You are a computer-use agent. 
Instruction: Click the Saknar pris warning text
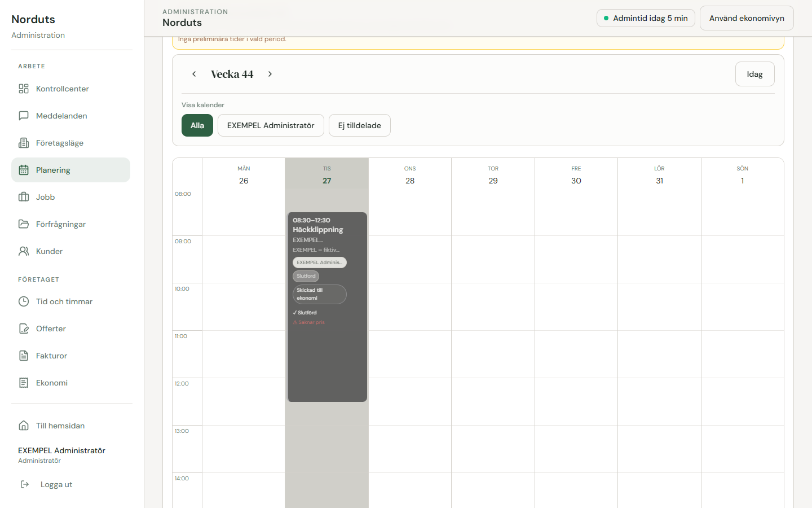coord(309,322)
